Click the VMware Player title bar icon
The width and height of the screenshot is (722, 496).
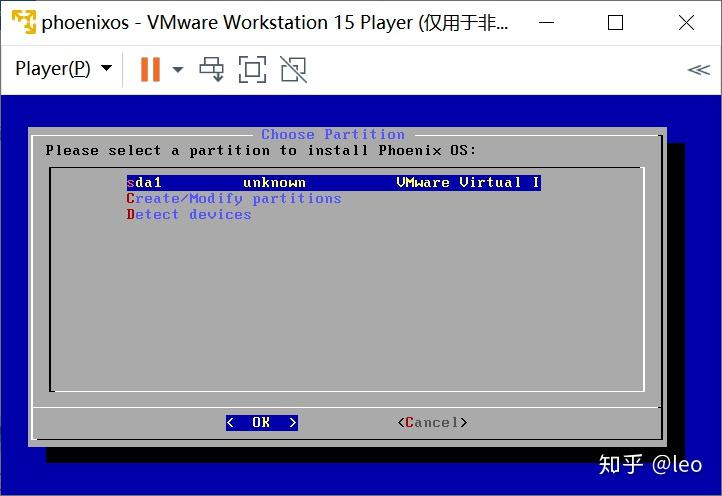pos(23,22)
